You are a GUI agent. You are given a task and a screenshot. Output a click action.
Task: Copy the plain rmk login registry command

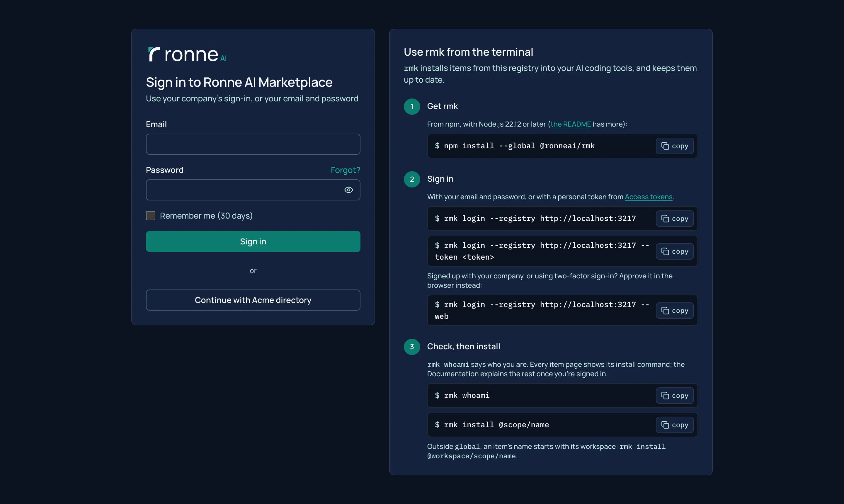[675, 219]
